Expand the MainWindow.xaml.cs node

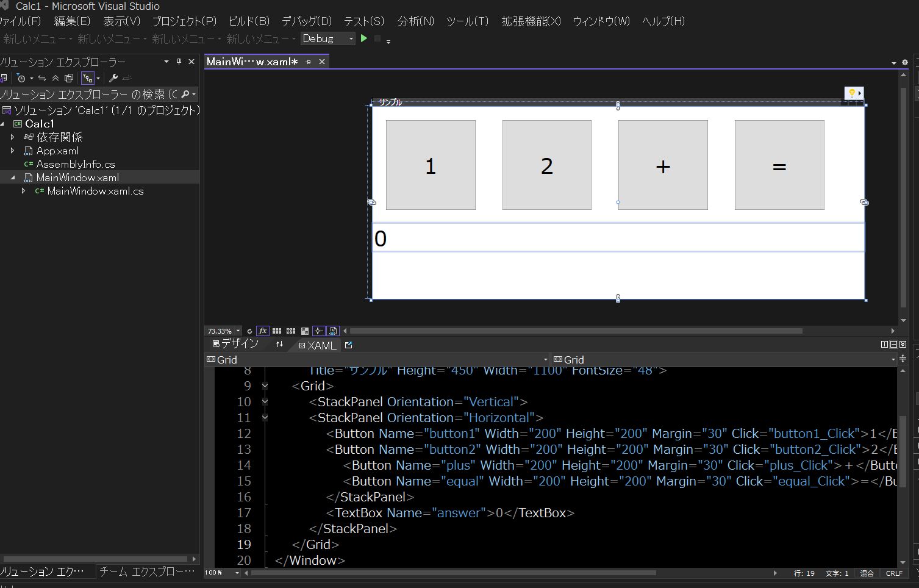[24, 191]
